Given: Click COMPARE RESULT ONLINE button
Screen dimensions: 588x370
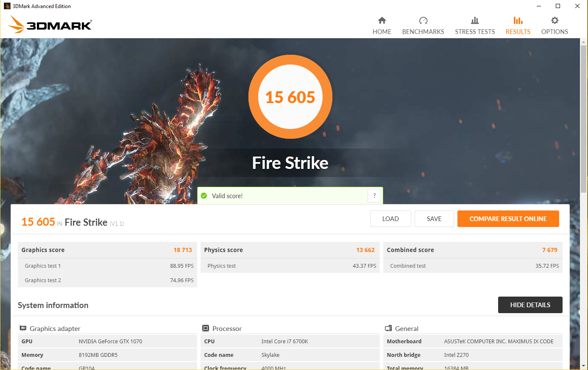Looking at the screenshot, I should pyautogui.click(x=508, y=219).
